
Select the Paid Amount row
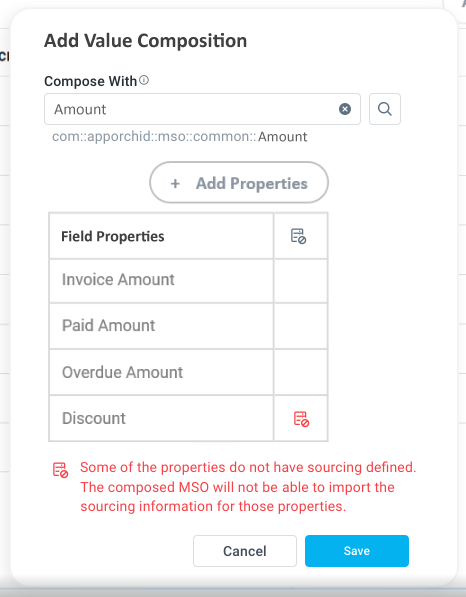tap(188, 326)
